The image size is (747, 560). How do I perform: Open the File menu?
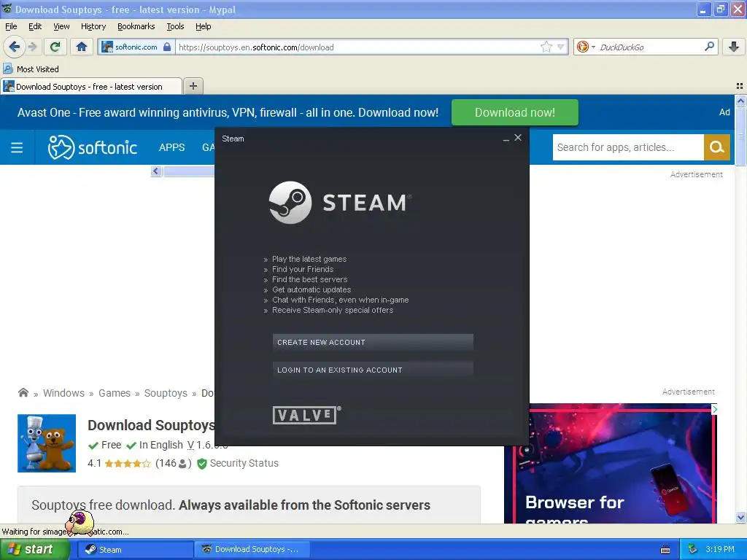(11, 26)
